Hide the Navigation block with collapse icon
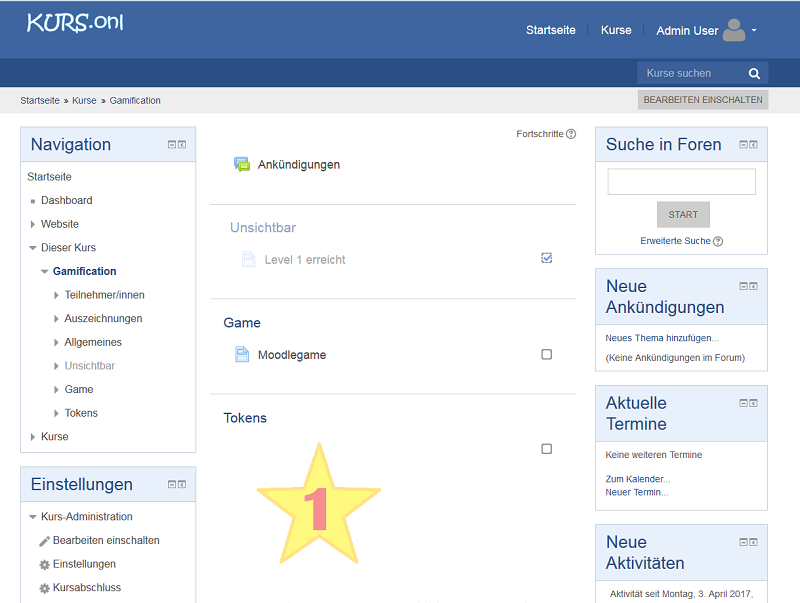The height and width of the screenshot is (603, 800). pos(171,144)
